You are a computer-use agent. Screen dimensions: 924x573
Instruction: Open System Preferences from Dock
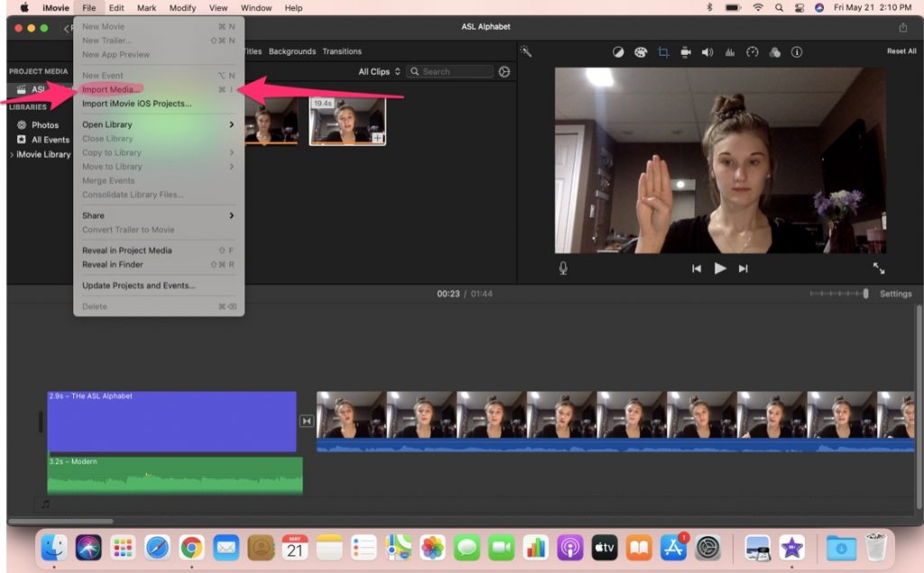pyautogui.click(x=707, y=548)
